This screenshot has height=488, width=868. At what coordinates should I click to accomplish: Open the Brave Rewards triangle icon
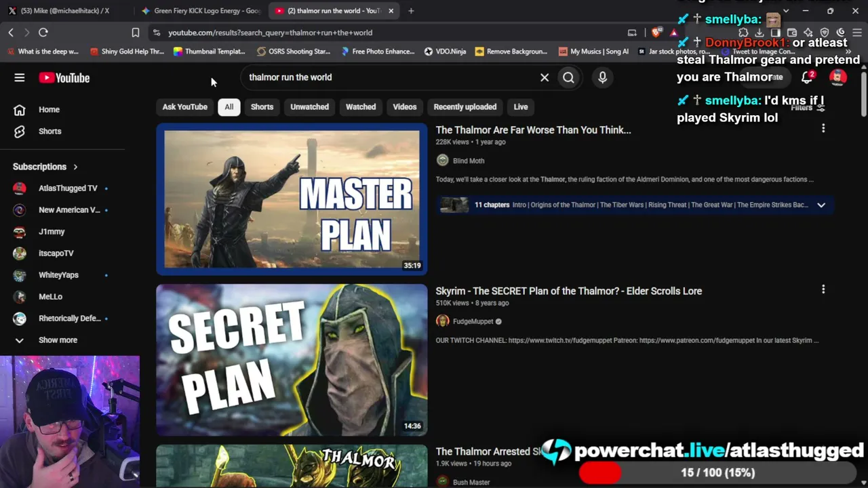(673, 33)
